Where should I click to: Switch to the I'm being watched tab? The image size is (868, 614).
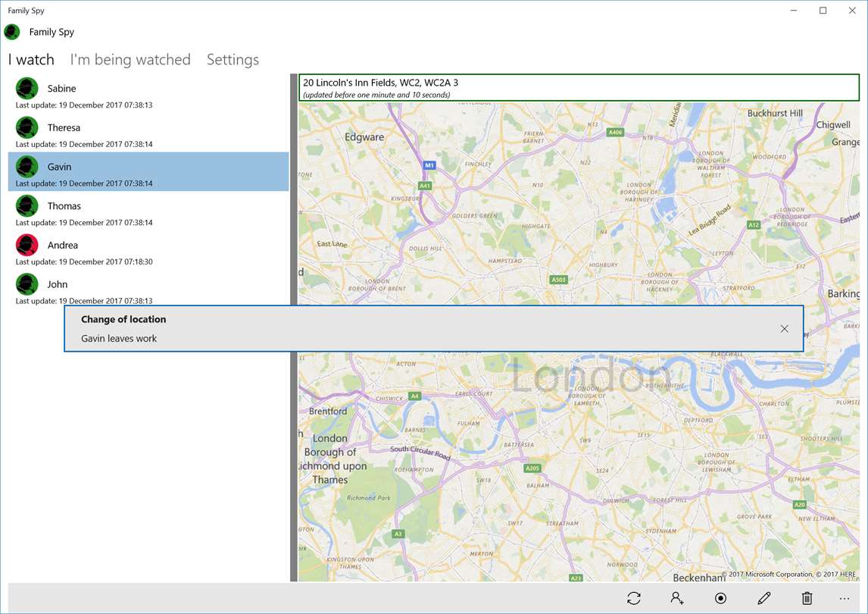pos(130,59)
